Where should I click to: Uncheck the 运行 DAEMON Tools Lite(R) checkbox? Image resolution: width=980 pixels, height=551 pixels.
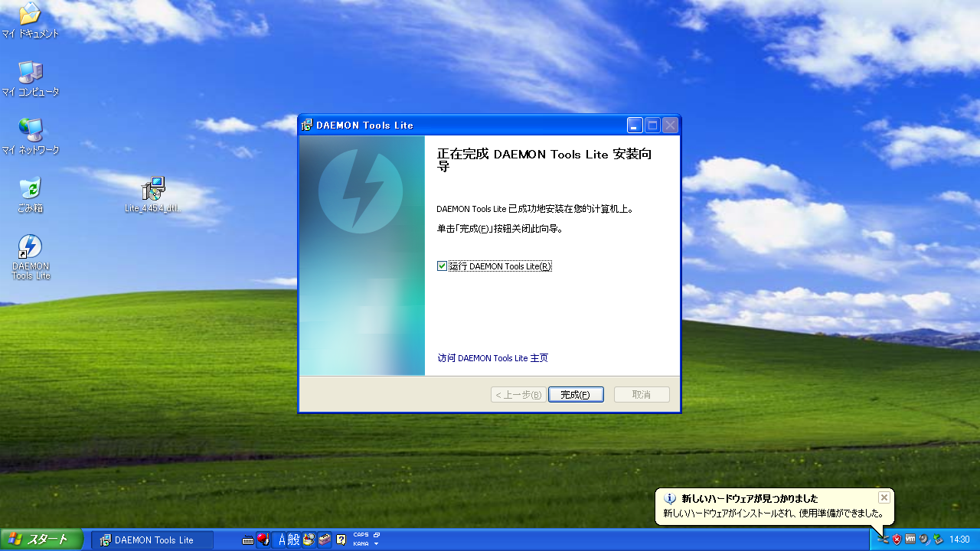click(x=443, y=266)
